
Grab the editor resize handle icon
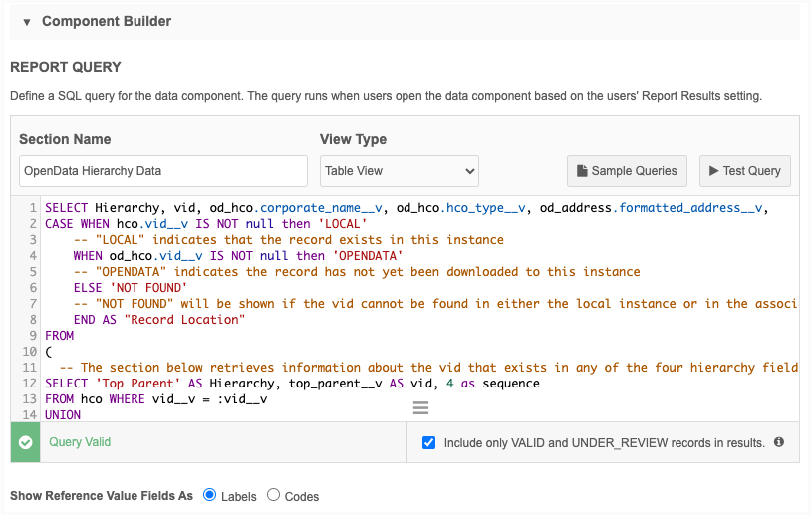420,408
